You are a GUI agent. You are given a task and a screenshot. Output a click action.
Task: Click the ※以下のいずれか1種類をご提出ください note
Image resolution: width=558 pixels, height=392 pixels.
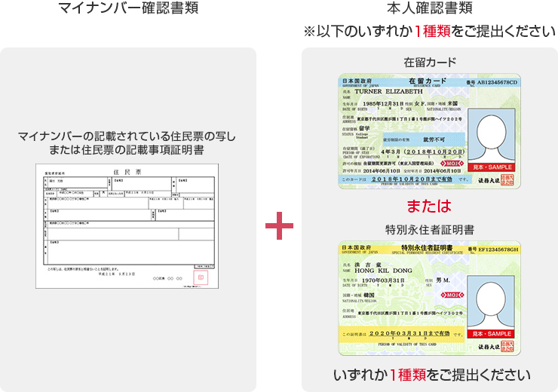coord(430,32)
